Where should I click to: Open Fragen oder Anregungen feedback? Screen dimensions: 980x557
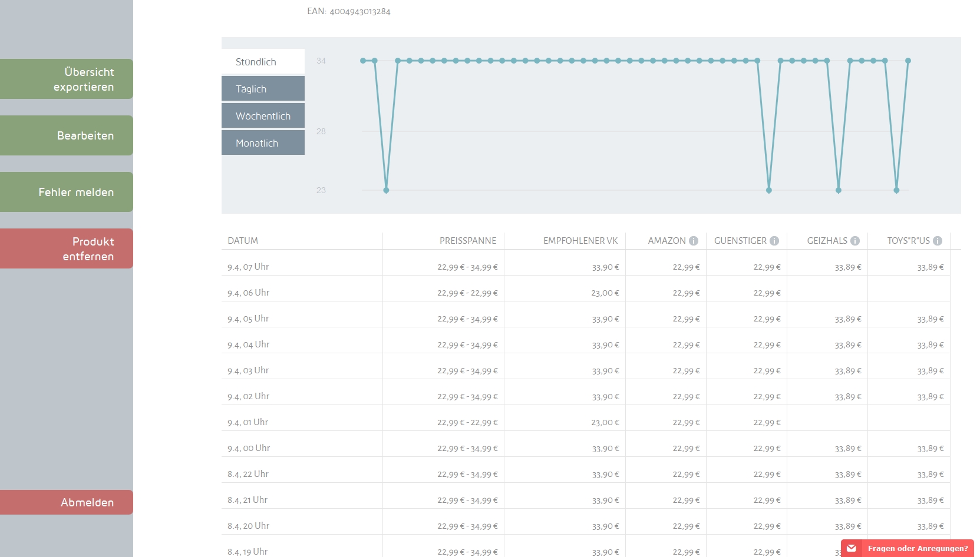tap(917, 548)
